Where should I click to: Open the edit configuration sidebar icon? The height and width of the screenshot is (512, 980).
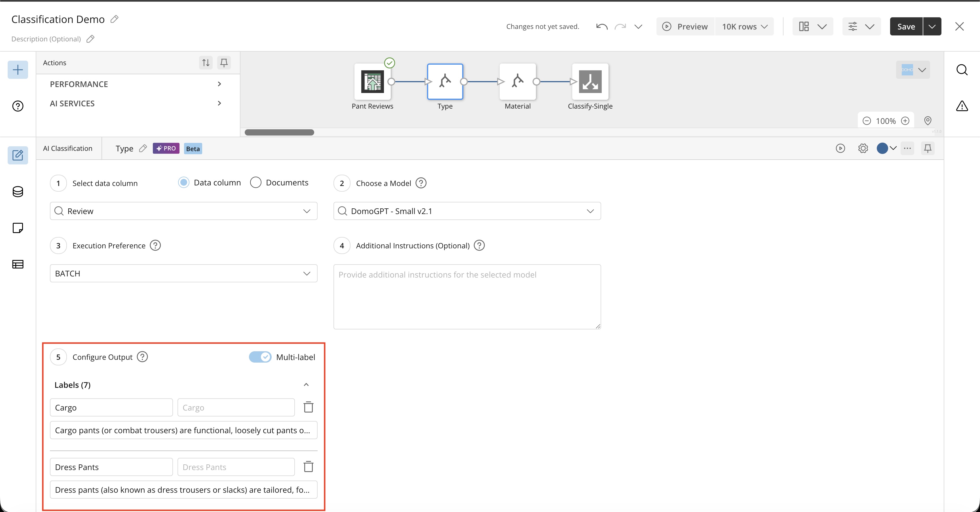pyautogui.click(x=18, y=155)
